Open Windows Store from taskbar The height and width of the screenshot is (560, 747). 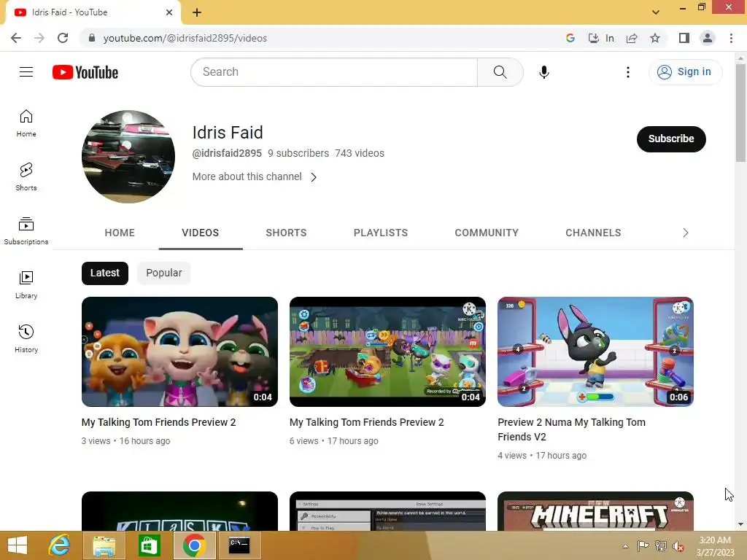click(x=149, y=545)
